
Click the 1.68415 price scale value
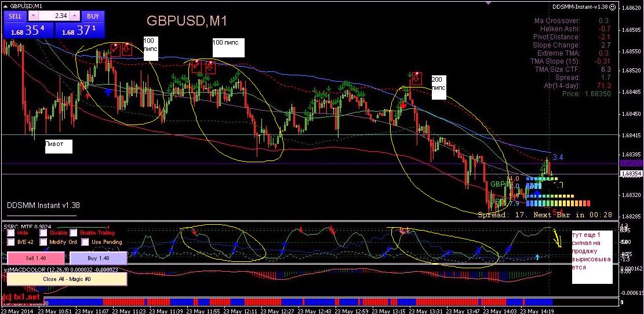(632, 134)
